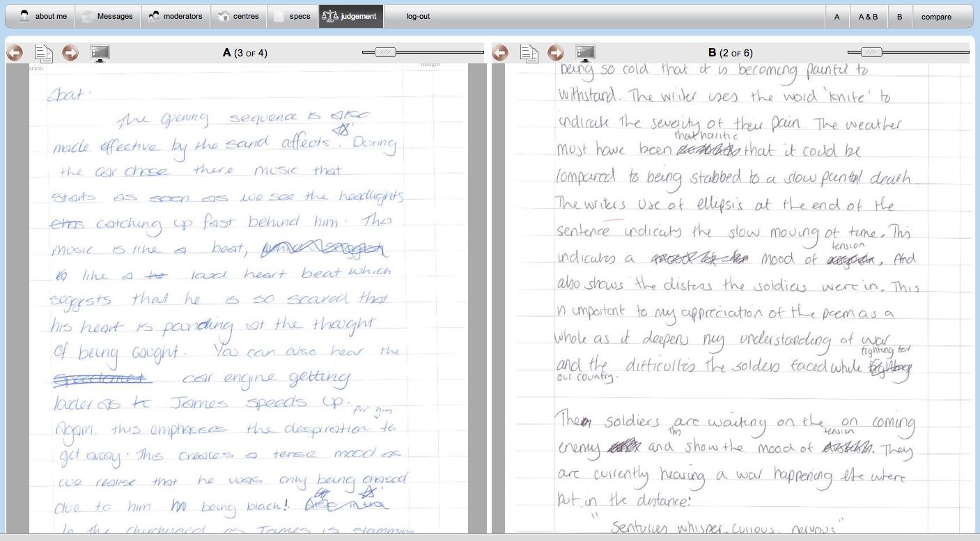Screen dimensions: 980x541
Task: Show only script A view
Action: [x=837, y=17]
